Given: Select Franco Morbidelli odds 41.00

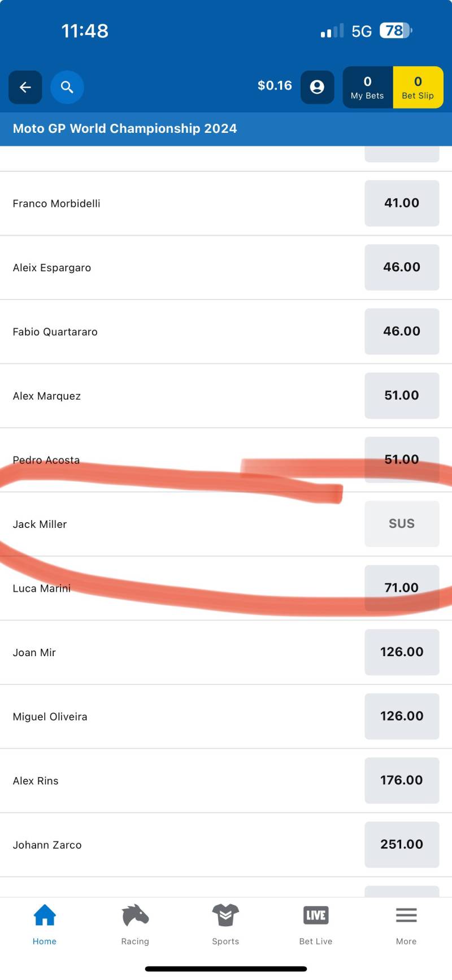Looking at the screenshot, I should [x=402, y=203].
